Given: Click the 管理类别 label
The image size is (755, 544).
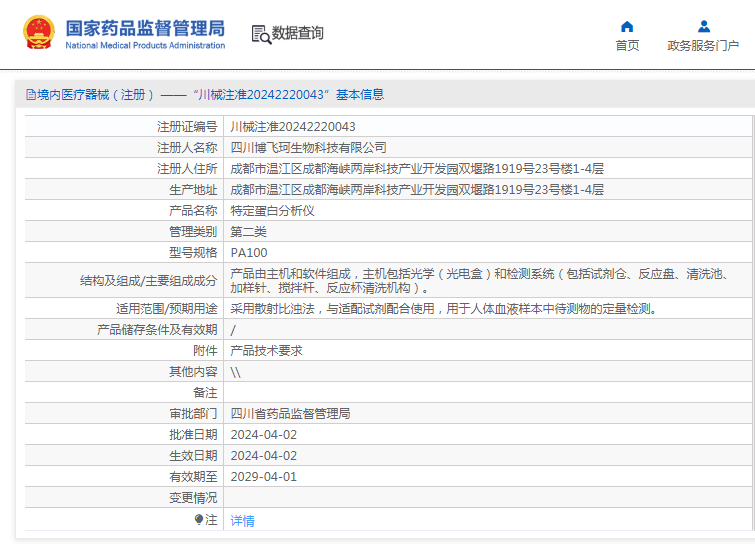Looking at the screenshot, I should coord(193,232).
